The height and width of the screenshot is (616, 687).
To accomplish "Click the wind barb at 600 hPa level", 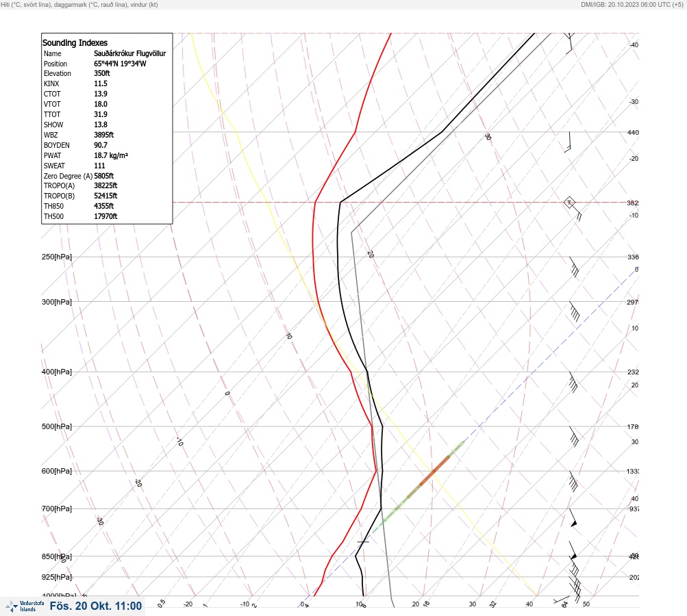I will coord(573,481).
